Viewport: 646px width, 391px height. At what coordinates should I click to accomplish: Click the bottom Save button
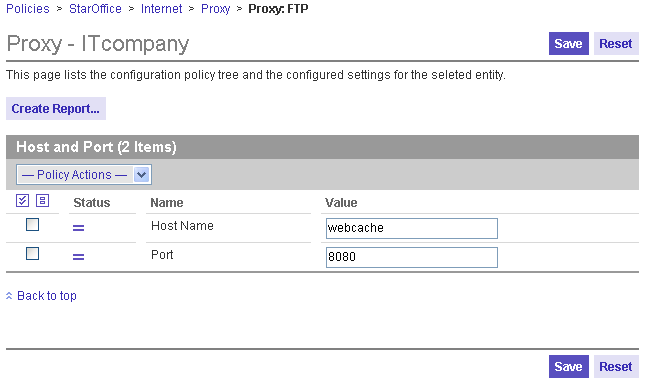pyautogui.click(x=569, y=367)
